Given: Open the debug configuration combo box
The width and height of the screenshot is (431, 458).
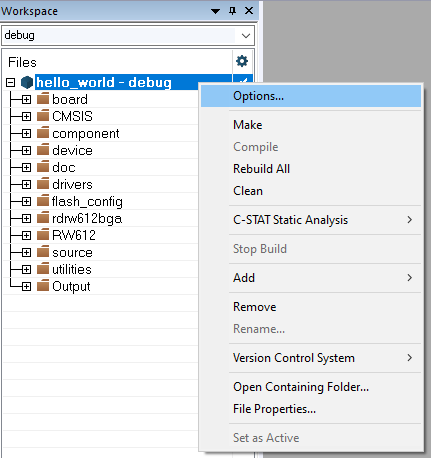Looking at the screenshot, I should pyautogui.click(x=128, y=35).
